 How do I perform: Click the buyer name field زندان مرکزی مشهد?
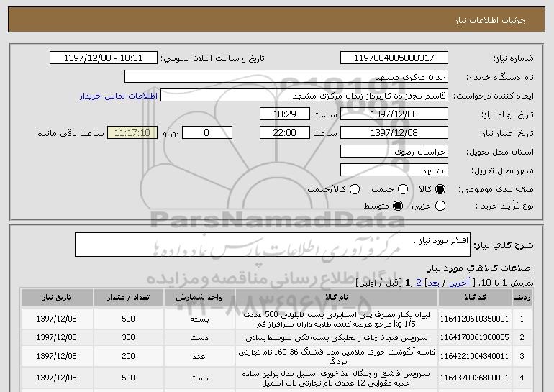pyautogui.click(x=286, y=77)
